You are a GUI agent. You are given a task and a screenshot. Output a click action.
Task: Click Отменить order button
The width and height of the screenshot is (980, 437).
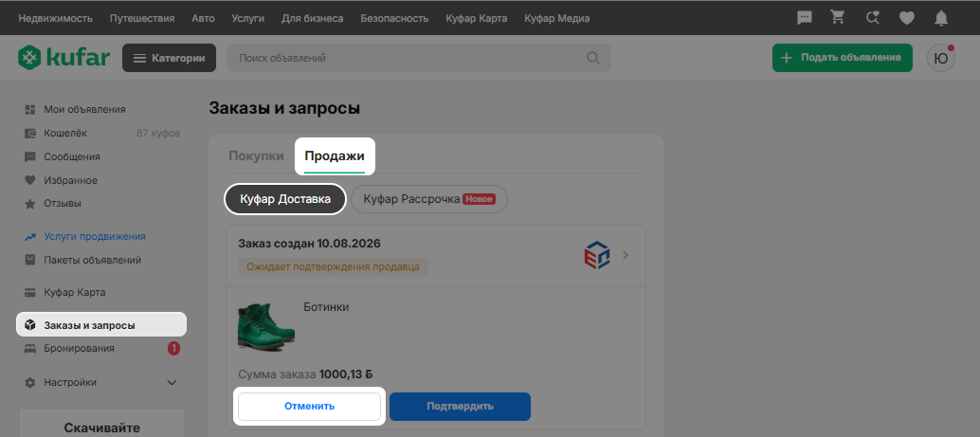pyautogui.click(x=309, y=407)
